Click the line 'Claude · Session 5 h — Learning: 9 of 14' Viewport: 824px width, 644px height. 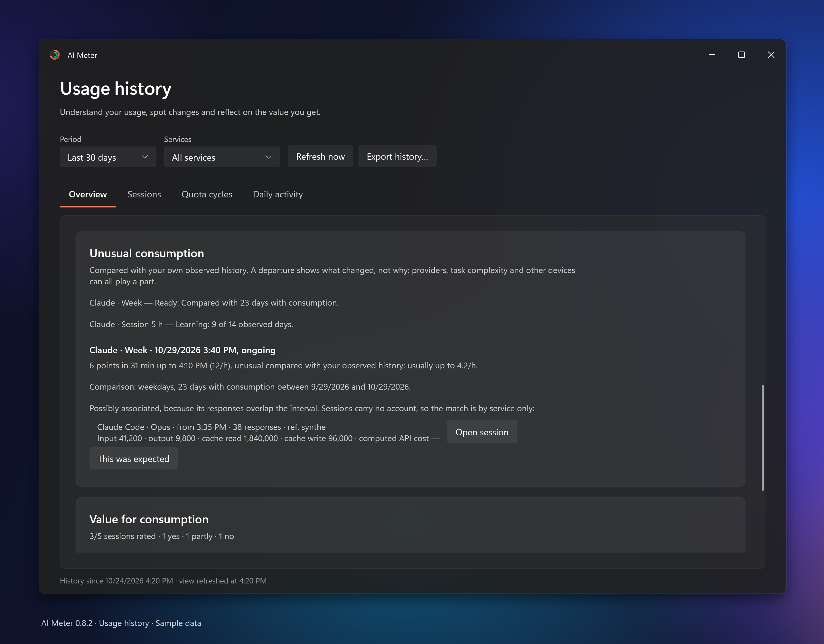(x=191, y=324)
